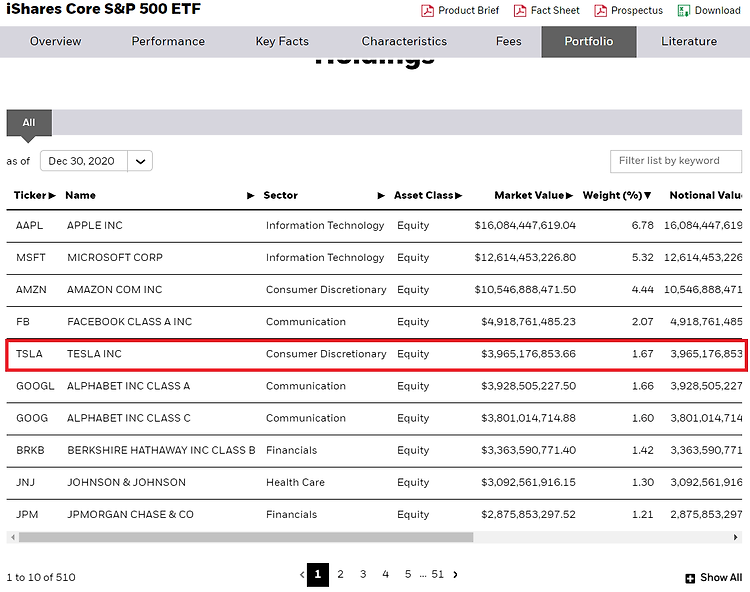Click the Show All plus icon
Viewport: 750px width, 592px height.
click(x=690, y=578)
